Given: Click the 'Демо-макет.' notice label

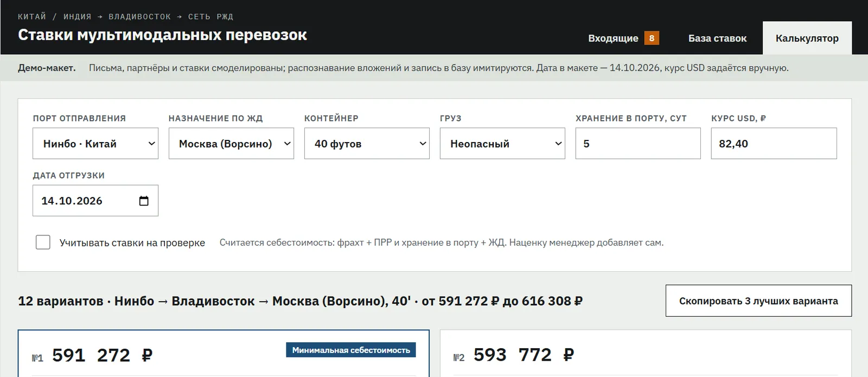Looking at the screenshot, I should [47, 68].
